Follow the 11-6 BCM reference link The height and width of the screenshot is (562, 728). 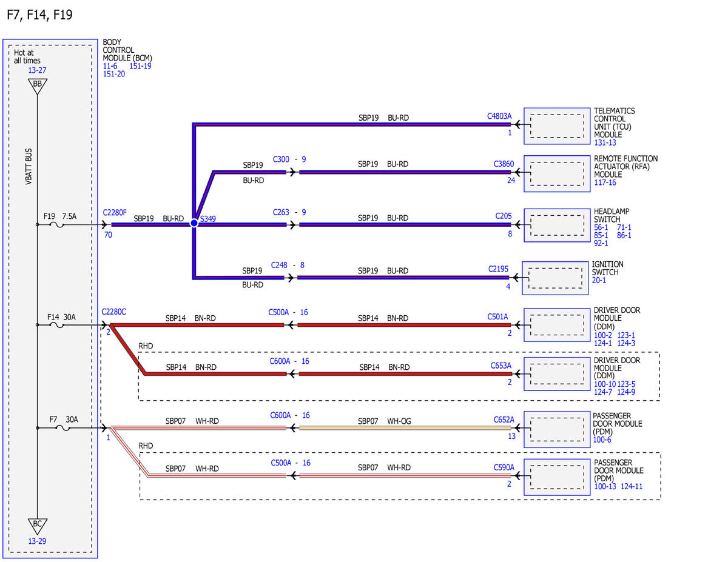[x=111, y=66]
